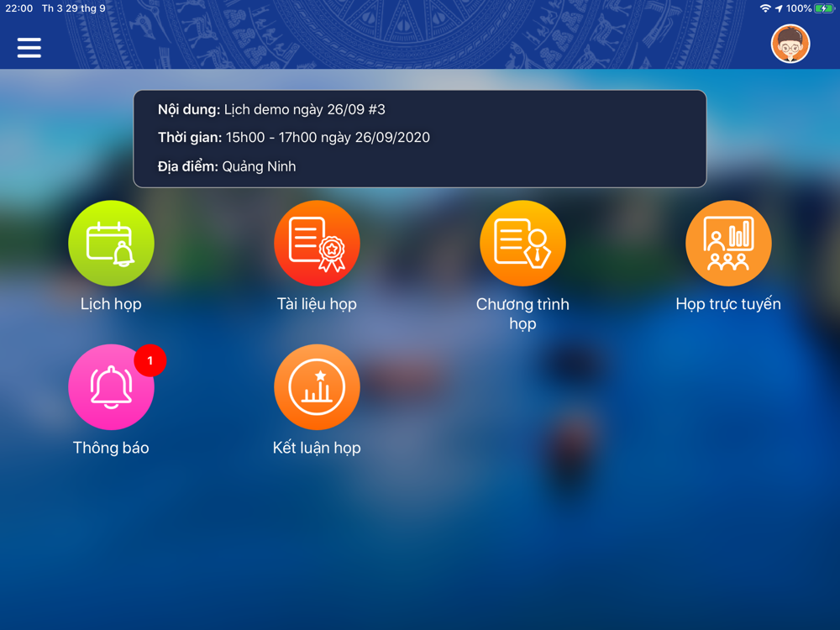The image size is (840, 630).
Task: Tap the Thông báo label
Action: 111,448
